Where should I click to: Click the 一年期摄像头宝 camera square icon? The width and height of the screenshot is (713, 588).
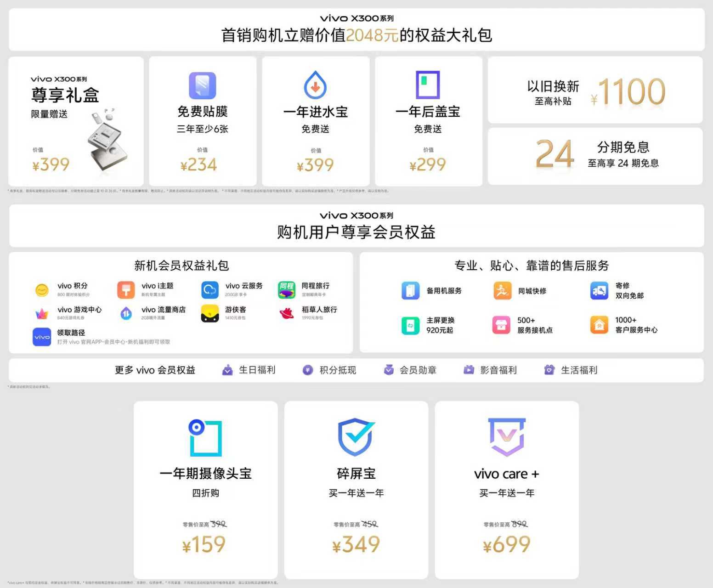205,438
